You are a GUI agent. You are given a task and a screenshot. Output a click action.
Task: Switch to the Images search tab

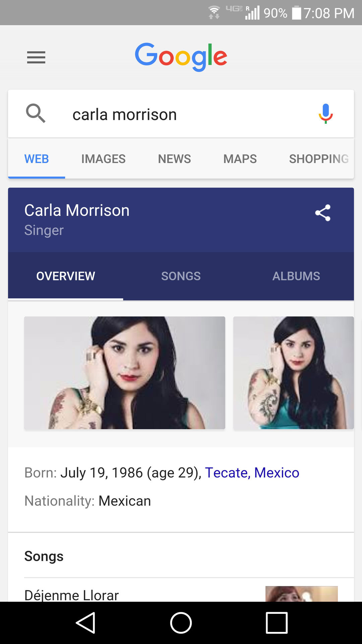[x=103, y=159]
